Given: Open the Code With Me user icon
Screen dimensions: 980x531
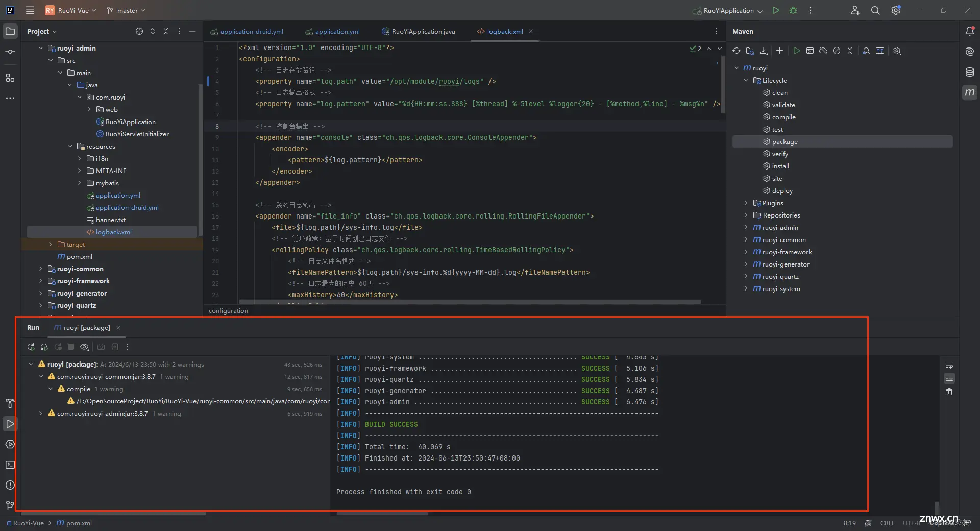Looking at the screenshot, I should click(855, 10).
